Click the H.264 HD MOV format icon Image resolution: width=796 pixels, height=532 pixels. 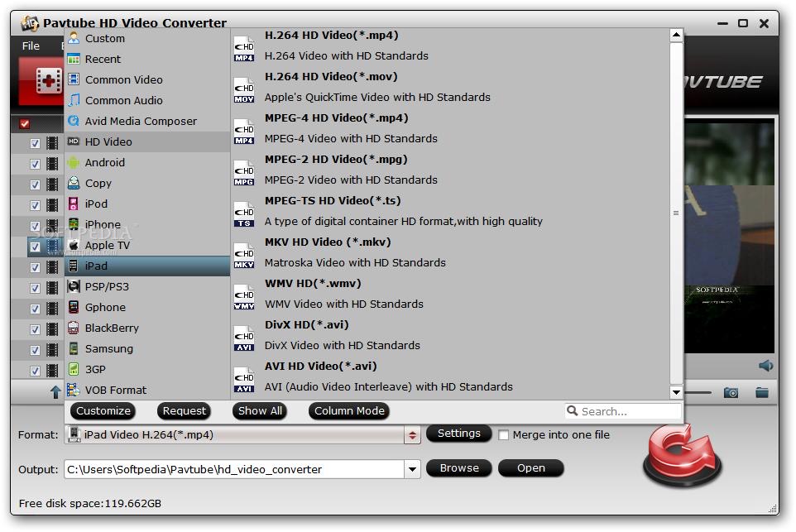click(244, 90)
